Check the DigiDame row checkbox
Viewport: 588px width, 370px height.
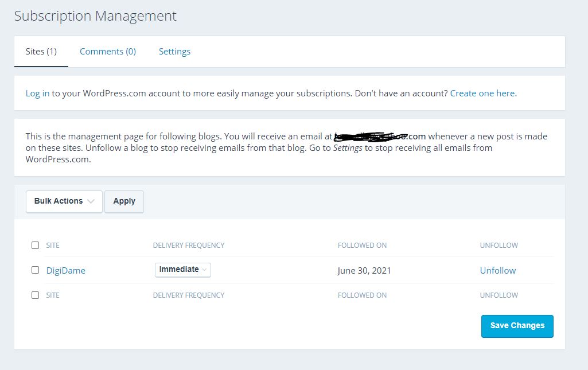point(36,270)
